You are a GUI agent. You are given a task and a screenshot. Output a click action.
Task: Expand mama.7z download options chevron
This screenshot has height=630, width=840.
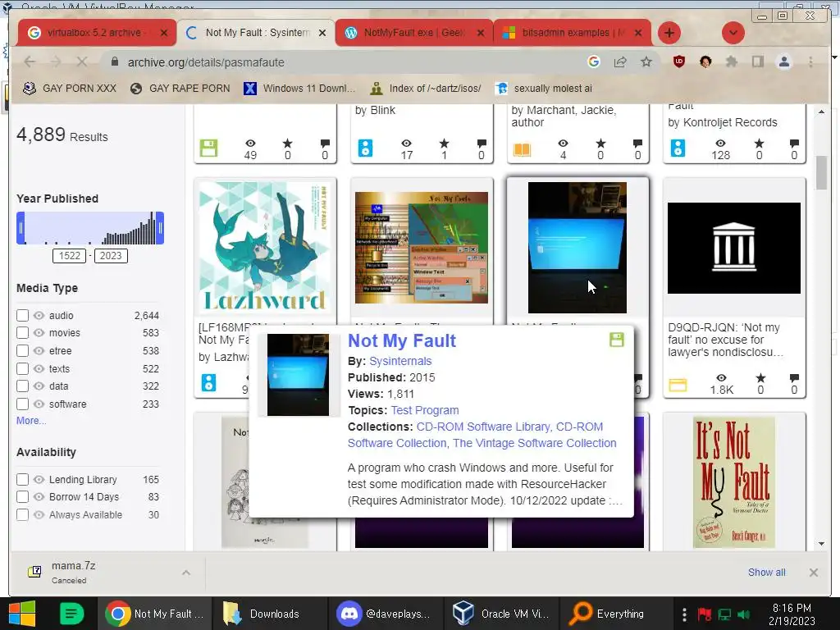[186, 573]
